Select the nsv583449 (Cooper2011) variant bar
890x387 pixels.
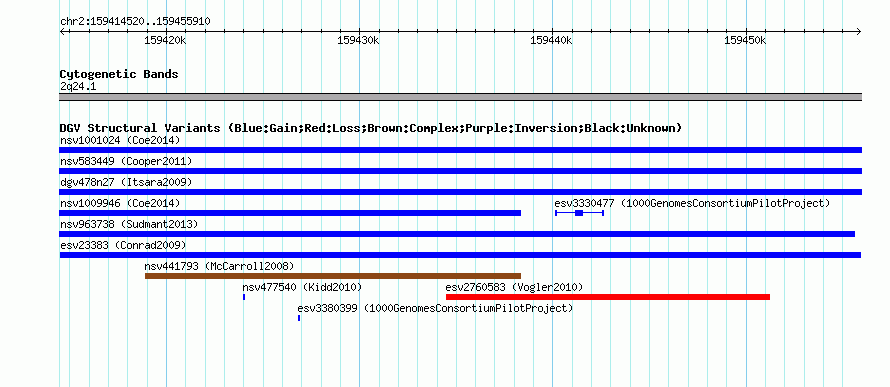point(460,171)
